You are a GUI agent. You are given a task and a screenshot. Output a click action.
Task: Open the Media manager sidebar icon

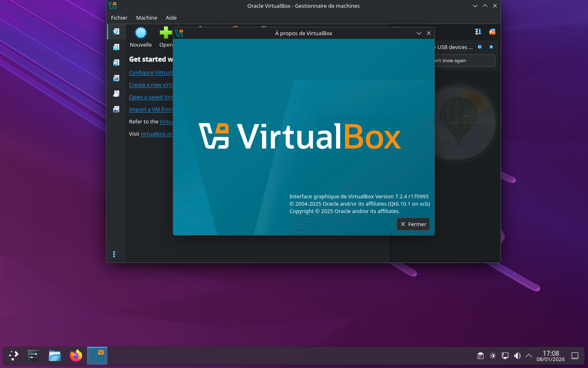116,63
